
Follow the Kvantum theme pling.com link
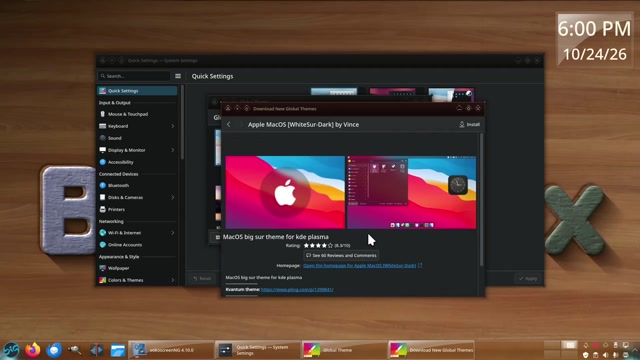pyautogui.click(x=297, y=290)
